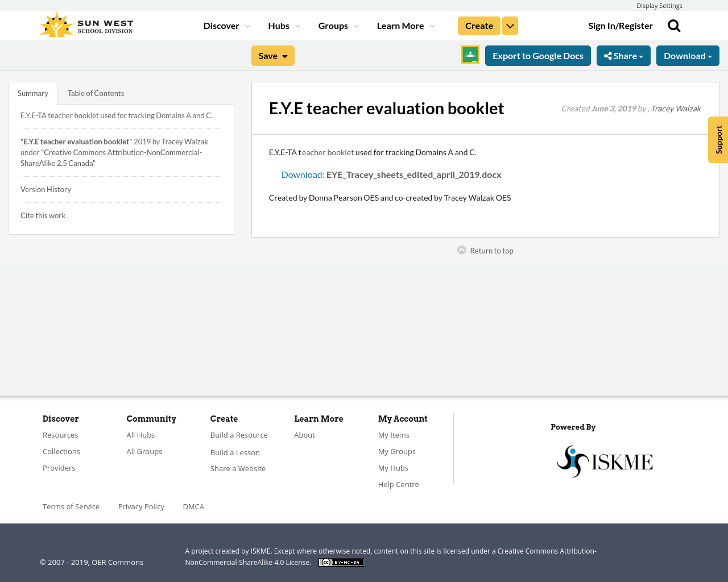This screenshot has height=582, width=728.
Task: Open the ISKME website via footer logo
Action: (605, 460)
